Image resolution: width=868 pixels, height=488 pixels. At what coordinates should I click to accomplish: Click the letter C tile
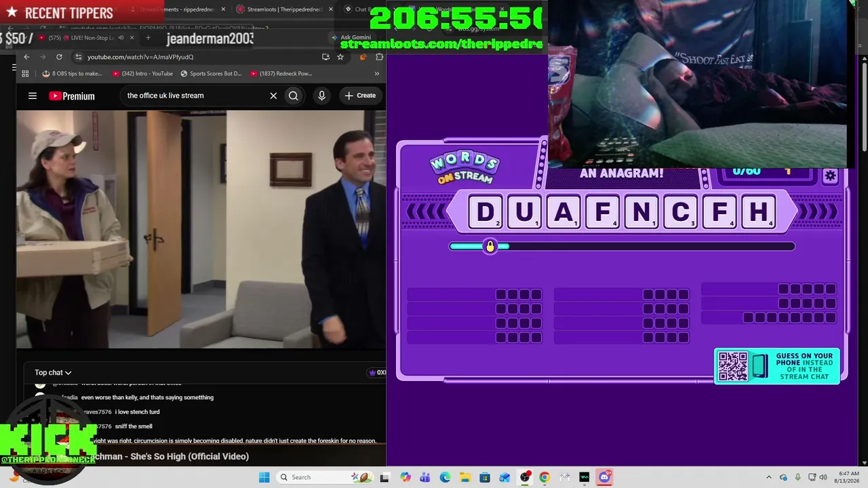pyautogui.click(x=681, y=212)
